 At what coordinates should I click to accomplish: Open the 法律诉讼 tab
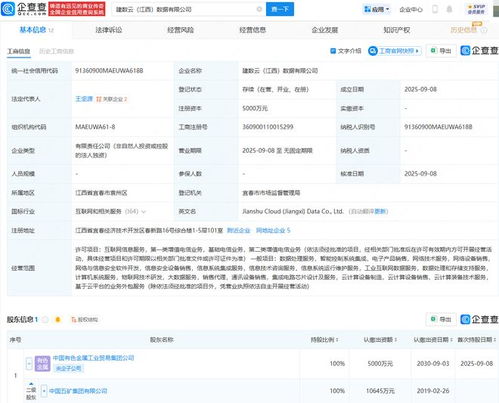[x=109, y=30]
